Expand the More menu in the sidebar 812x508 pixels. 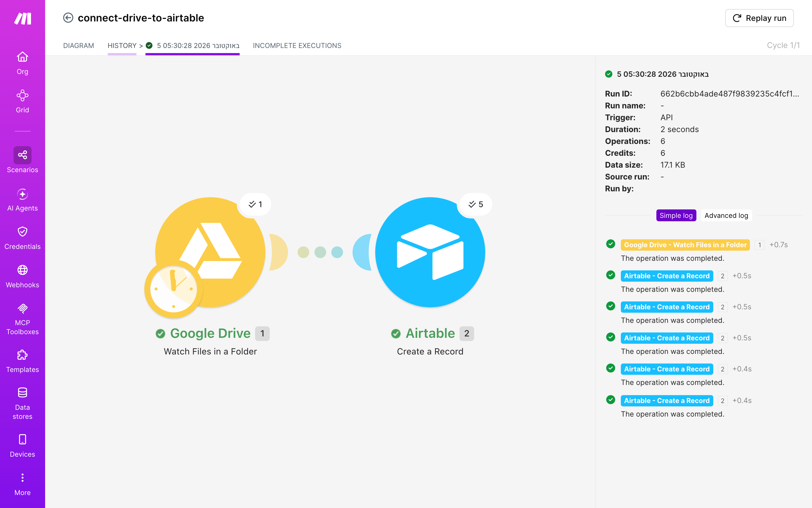pyautogui.click(x=23, y=484)
